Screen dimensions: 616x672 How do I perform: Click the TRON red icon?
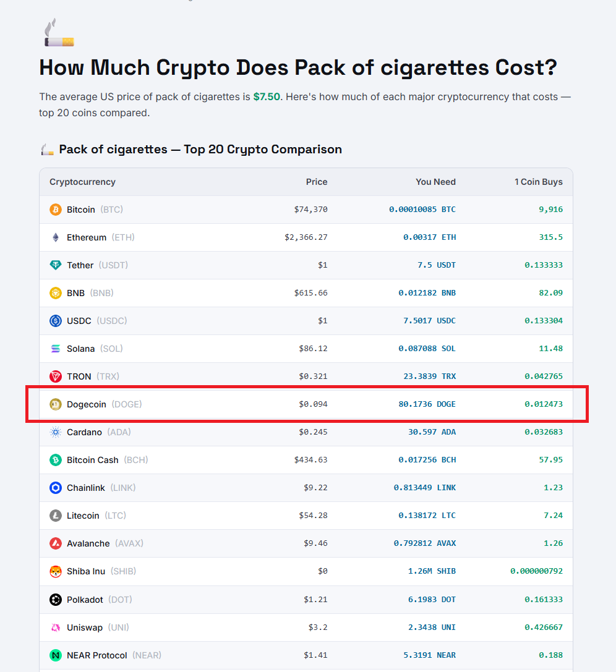pos(57,376)
